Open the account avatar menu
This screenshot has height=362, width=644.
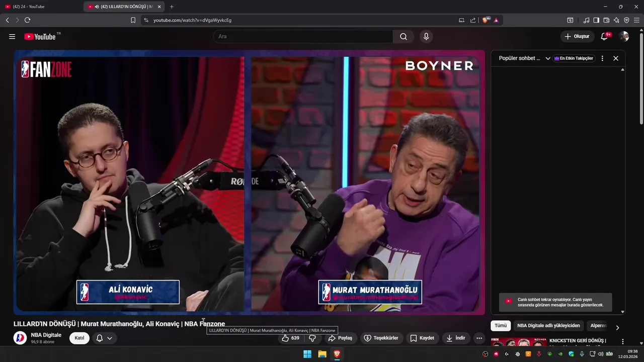click(624, 36)
